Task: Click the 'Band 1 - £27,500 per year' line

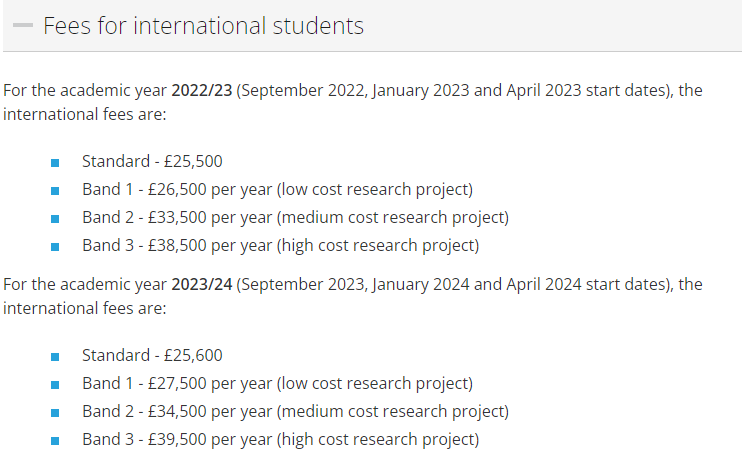Action: click(277, 384)
